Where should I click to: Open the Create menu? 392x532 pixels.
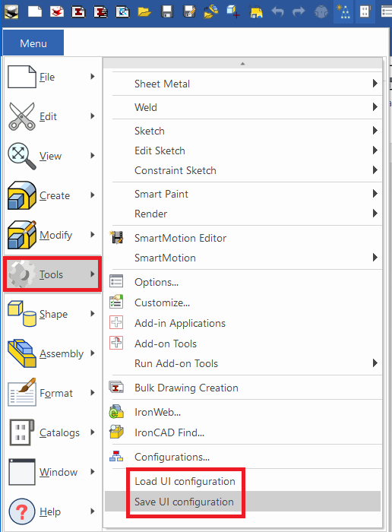pyautogui.click(x=52, y=195)
